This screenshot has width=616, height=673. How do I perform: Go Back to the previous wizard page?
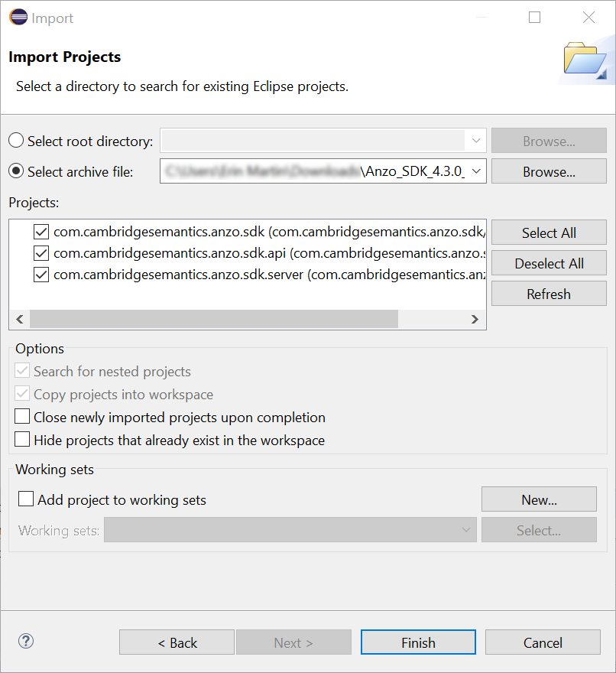tap(177, 642)
